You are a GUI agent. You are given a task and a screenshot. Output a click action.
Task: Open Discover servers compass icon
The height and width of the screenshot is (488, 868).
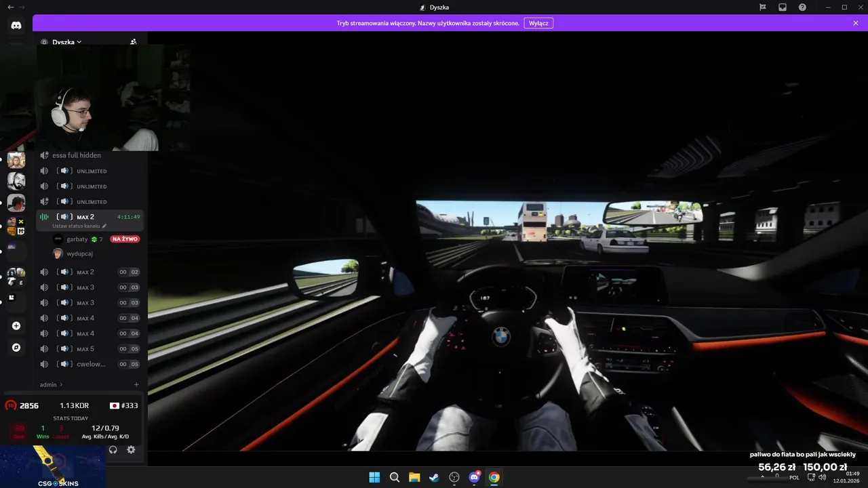click(x=16, y=348)
